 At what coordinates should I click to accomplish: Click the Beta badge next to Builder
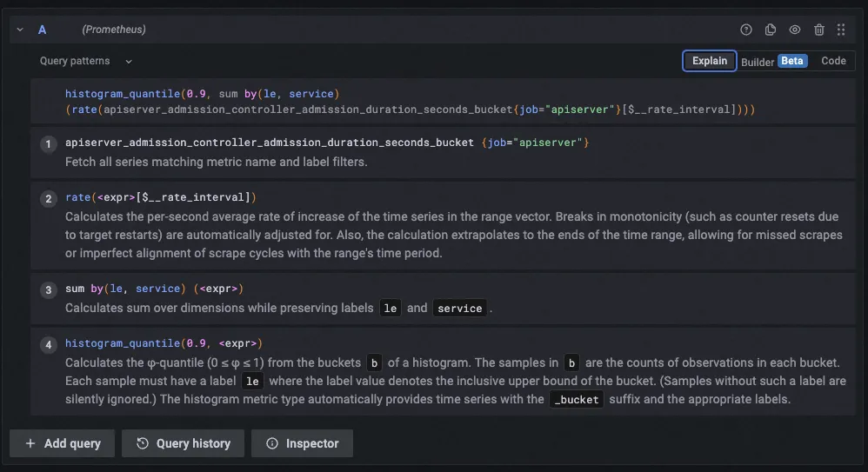coord(792,61)
